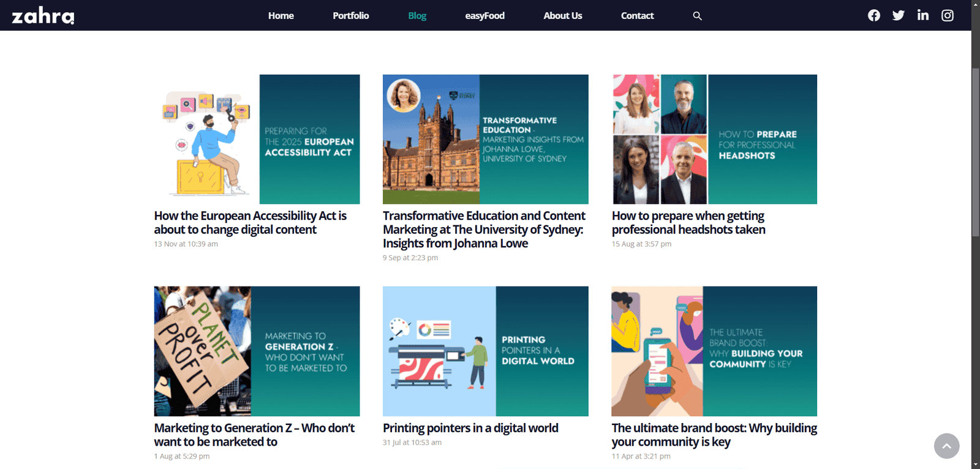Open the Facebook social icon

[874, 15]
